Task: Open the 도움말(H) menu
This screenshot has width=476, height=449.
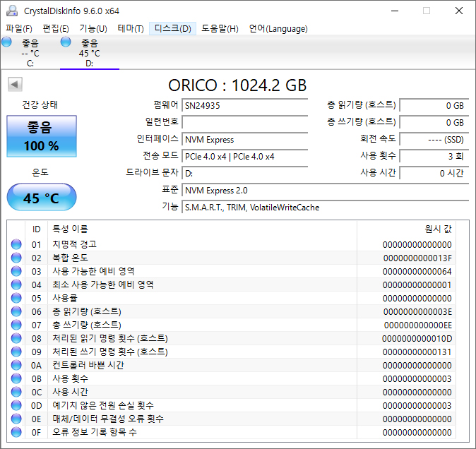Action: point(220,29)
